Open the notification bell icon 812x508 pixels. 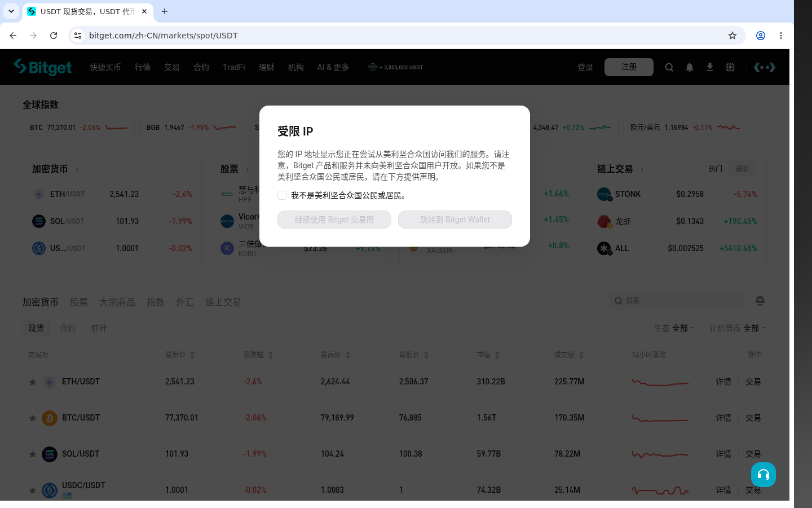690,67
